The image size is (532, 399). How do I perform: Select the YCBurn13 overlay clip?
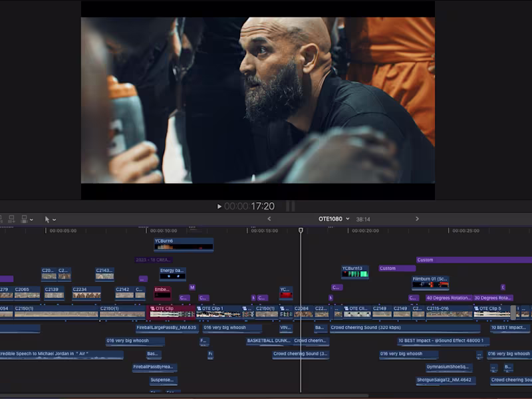pos(355,272)
